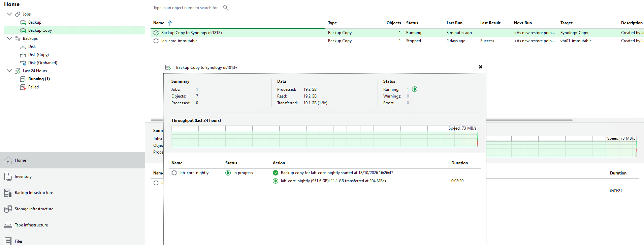This screenshot has height=245, width=644.
Task: Click the horizontal scrollbar under job list
Action: [x=529, y=120]
